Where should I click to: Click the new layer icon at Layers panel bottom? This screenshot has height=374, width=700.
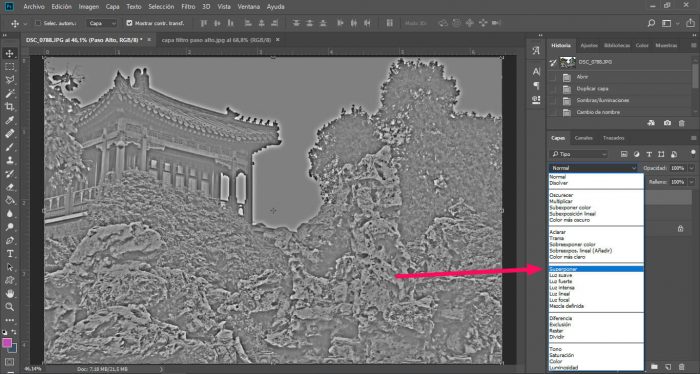point(668,367)
